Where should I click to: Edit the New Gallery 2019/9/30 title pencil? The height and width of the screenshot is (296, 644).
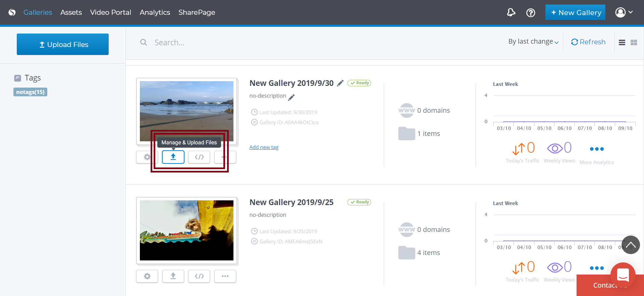(340, 83)
